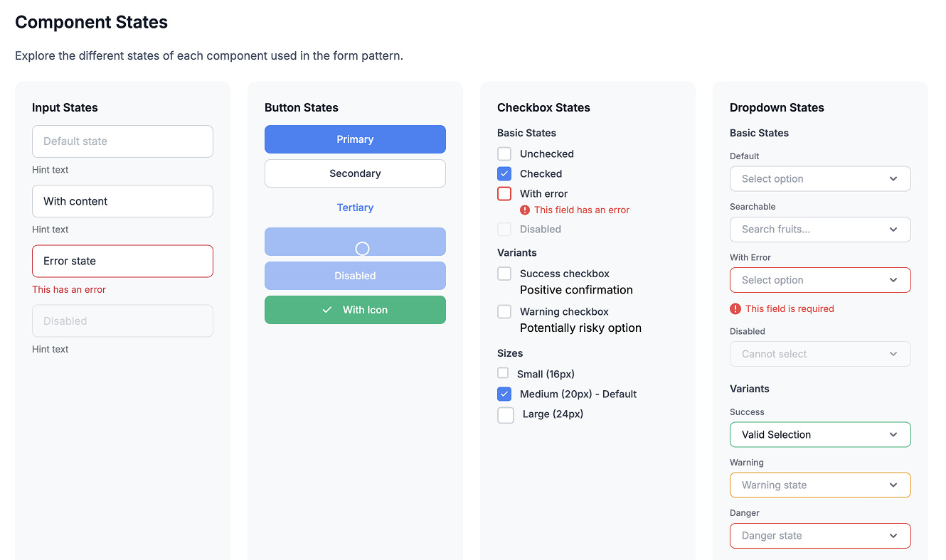
Task: Click the alert icon beside 'This field is required'
Action: 735,308
